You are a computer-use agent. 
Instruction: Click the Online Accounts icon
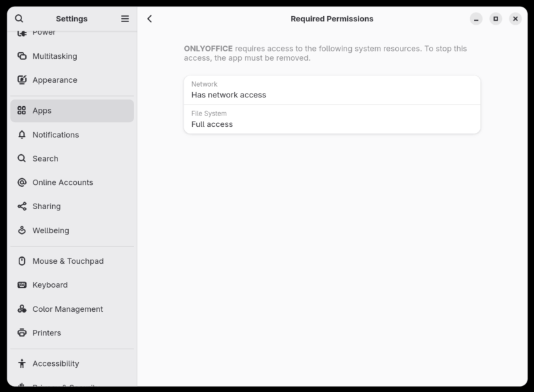click(x=21, y=182)
